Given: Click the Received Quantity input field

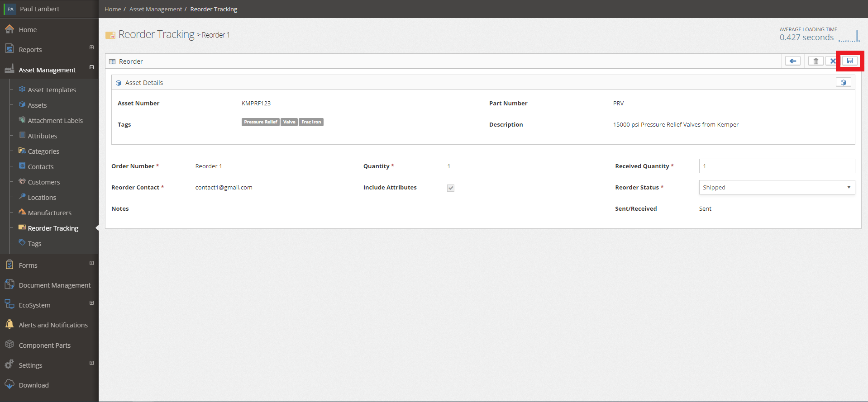Looking at the screenshot, I should 777,166.
